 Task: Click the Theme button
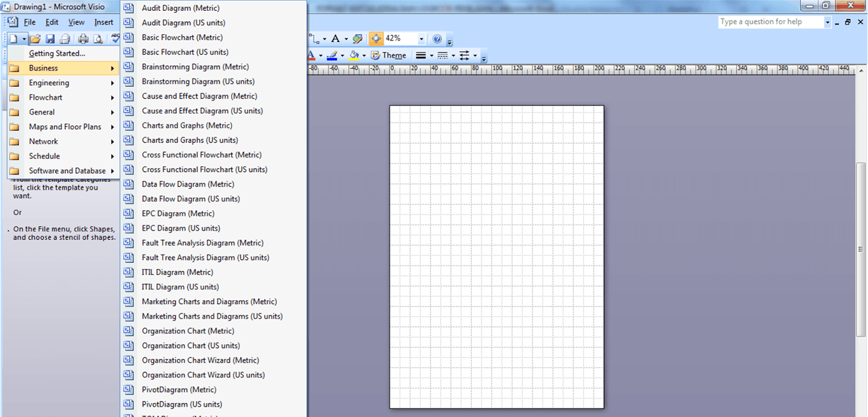click(x=388, y=55)
